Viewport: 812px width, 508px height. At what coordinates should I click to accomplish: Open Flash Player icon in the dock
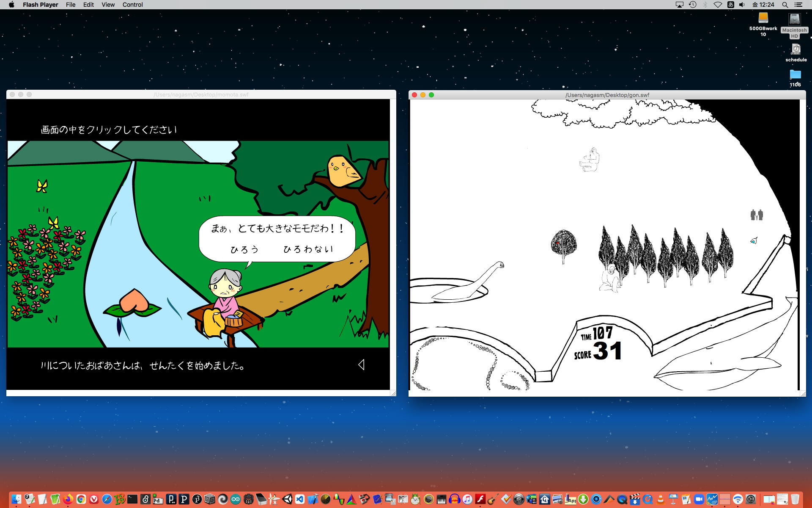480,499
